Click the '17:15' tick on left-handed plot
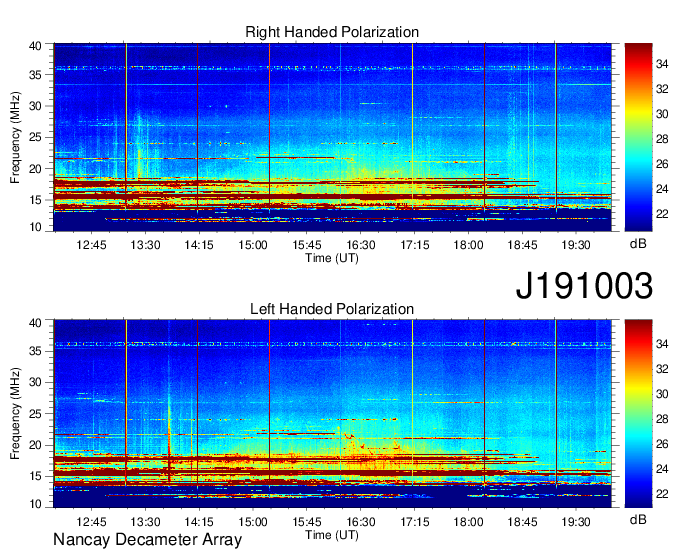The width and height of the screenshot is (680, 552). [415, 522]
